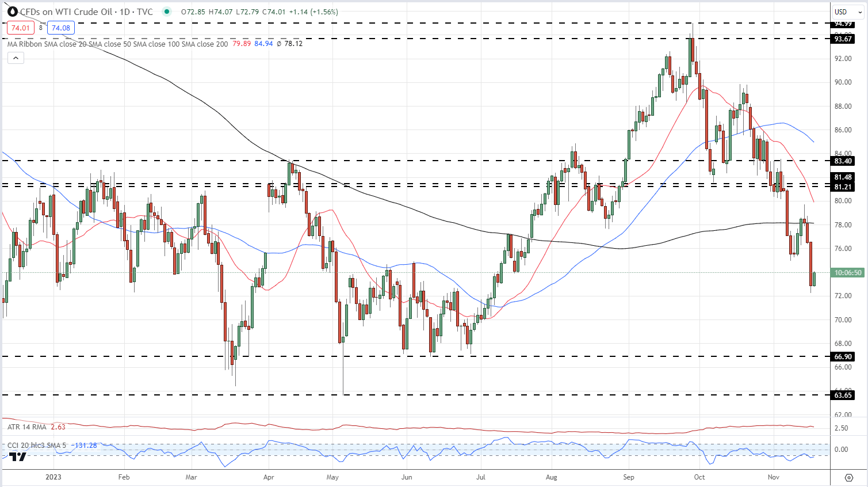
Task: Click the Mar label on time axis
Action: [191, 477]
